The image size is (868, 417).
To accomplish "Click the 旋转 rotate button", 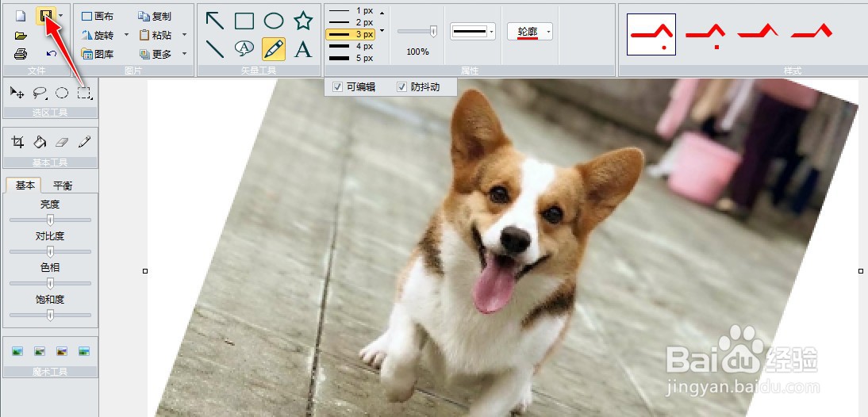I will coord(98,35).
